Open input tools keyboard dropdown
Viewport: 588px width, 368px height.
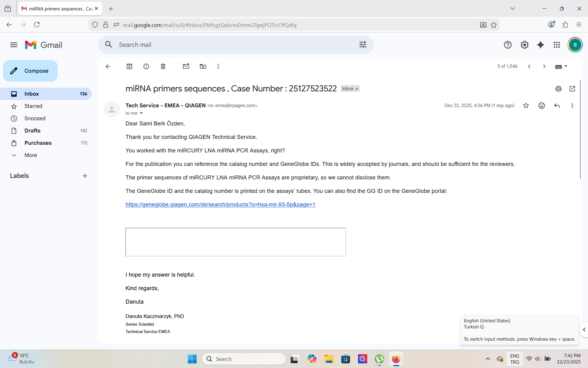pyautogui.click(x=561, y=66)
